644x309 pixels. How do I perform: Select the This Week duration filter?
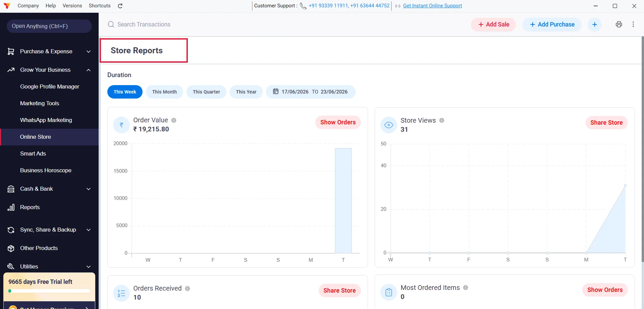[125, 92]
